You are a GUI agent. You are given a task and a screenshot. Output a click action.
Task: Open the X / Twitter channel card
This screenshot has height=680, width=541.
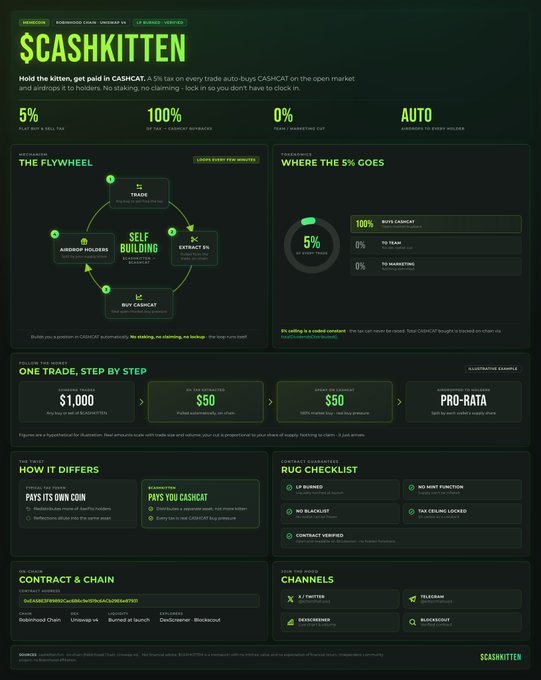(340, 599)
